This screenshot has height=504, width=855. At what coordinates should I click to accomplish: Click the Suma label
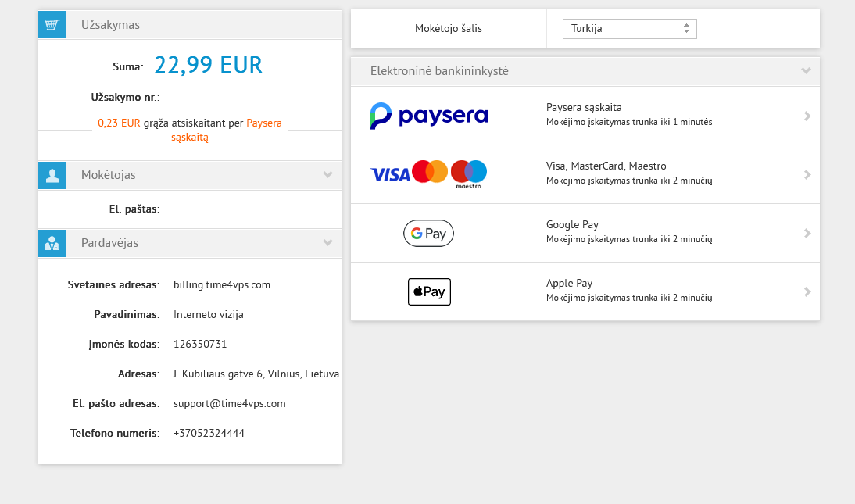coord(128,67)
